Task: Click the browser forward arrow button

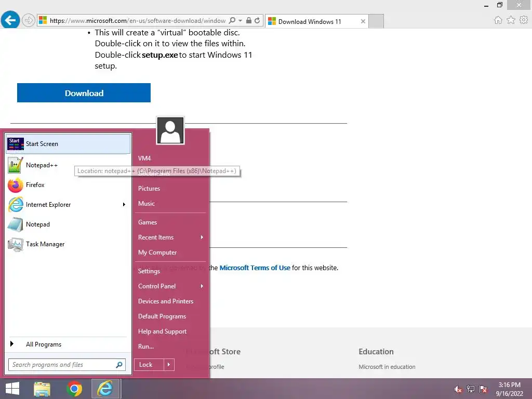Action: pyautogui.click(x=29, y=21)
